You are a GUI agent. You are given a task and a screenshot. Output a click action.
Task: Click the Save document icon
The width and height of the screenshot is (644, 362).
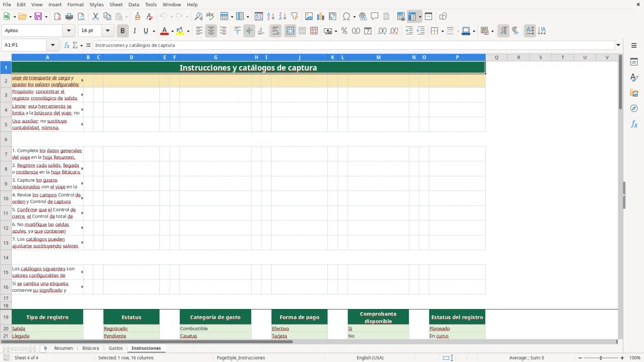pyautogui.click(x=38, y=17)
